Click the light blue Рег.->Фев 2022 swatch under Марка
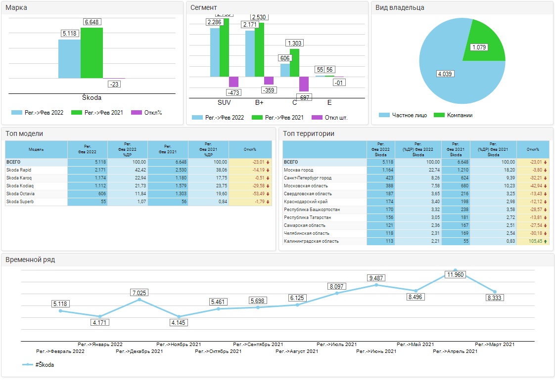 (17, 113)
